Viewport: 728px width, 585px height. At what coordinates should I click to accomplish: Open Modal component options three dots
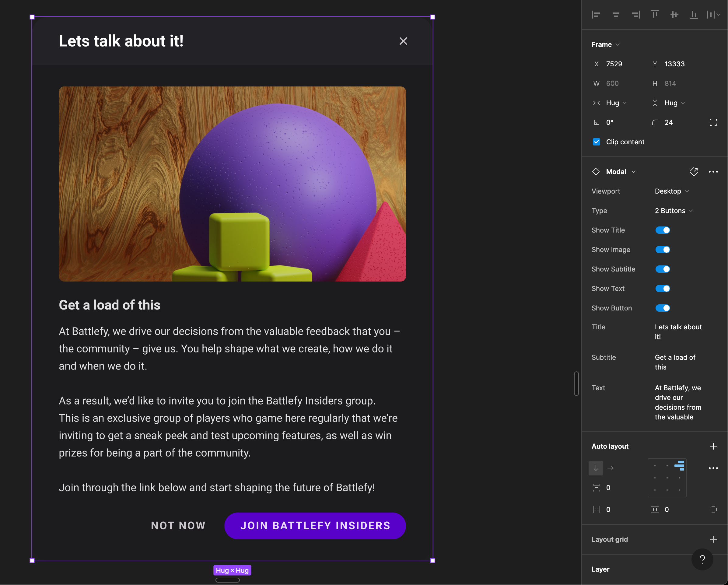(713, 172)
